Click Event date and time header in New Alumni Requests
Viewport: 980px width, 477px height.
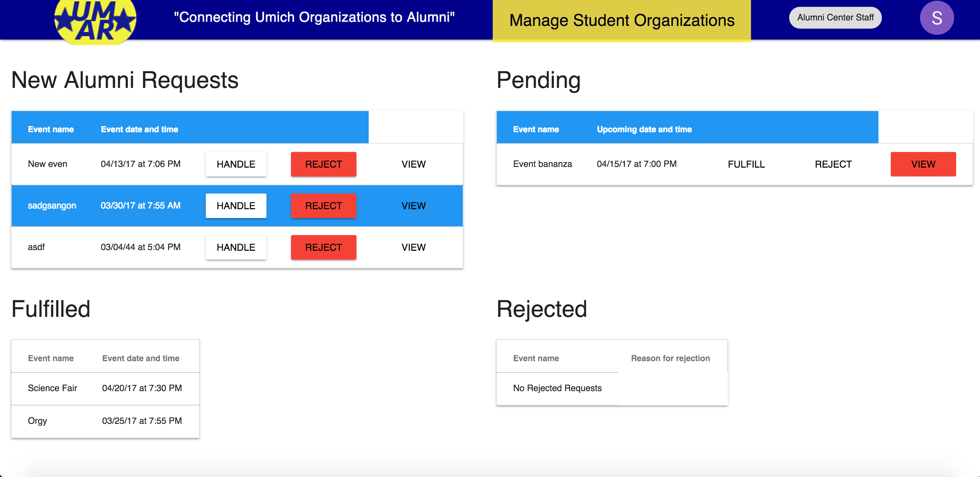(139, 129)
